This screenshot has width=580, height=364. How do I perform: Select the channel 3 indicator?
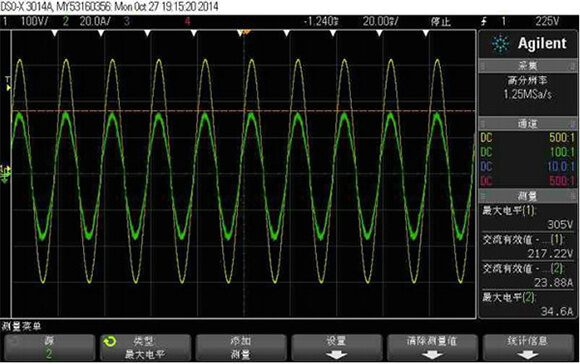(x=127, y=21)
